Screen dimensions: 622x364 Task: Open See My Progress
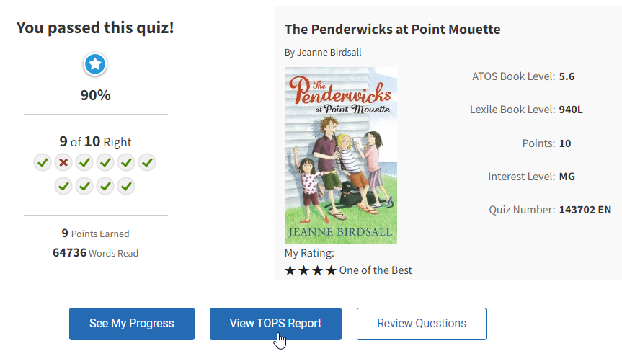pyautogui.click(x=132, y=324)
